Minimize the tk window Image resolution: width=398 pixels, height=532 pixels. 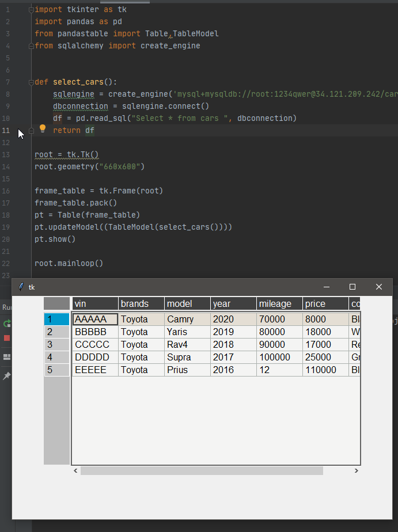pos(326,287)
